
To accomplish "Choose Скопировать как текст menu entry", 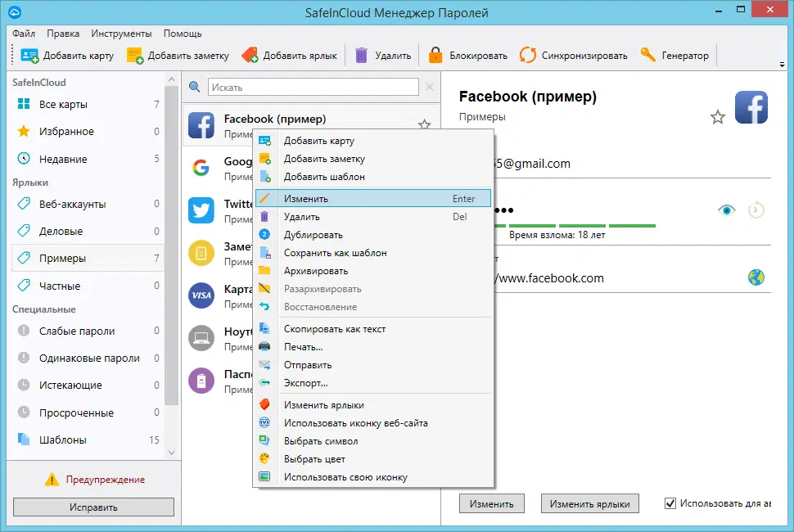I will tap(373, 329).
